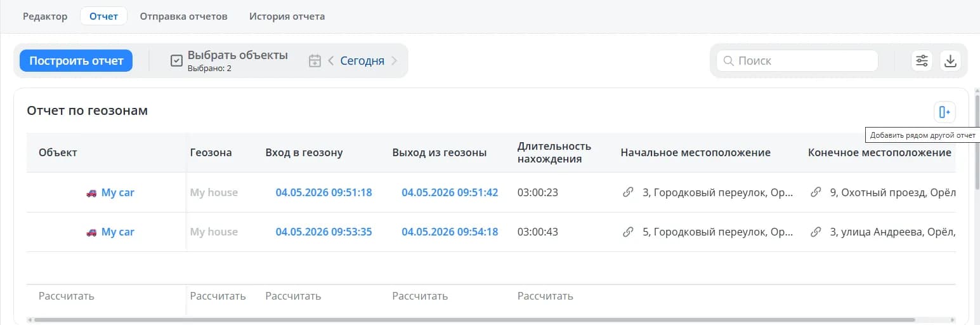Screen dimensions: 980x325
Task: Click Рассчитать under Длительность нахождения
Action: coord(545,296)
